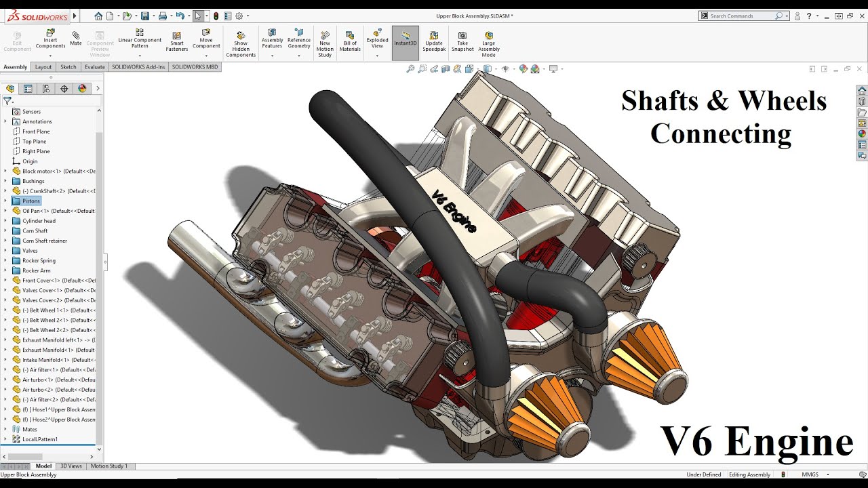Expand the SolidWorks menu arrow

(x=75, y=15)
